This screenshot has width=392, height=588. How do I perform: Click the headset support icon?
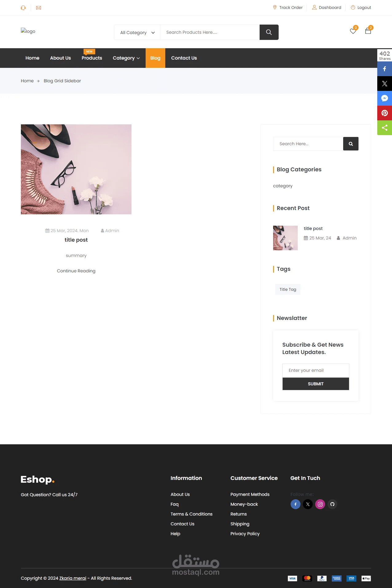pos(23,8)
